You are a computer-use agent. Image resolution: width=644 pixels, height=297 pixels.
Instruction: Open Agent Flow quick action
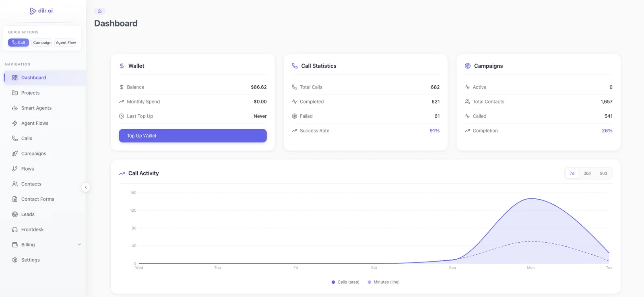tap(66, 43)
